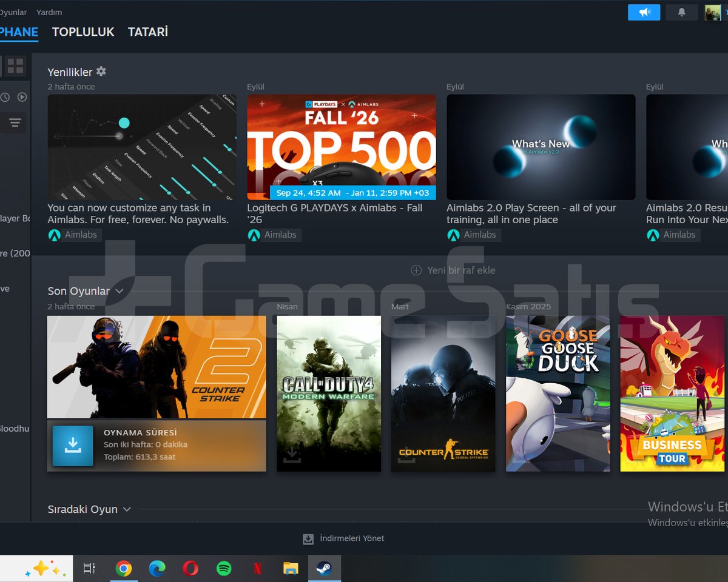
Task: Click İndirmeleri Yönet link
Action: pos(352,538)
